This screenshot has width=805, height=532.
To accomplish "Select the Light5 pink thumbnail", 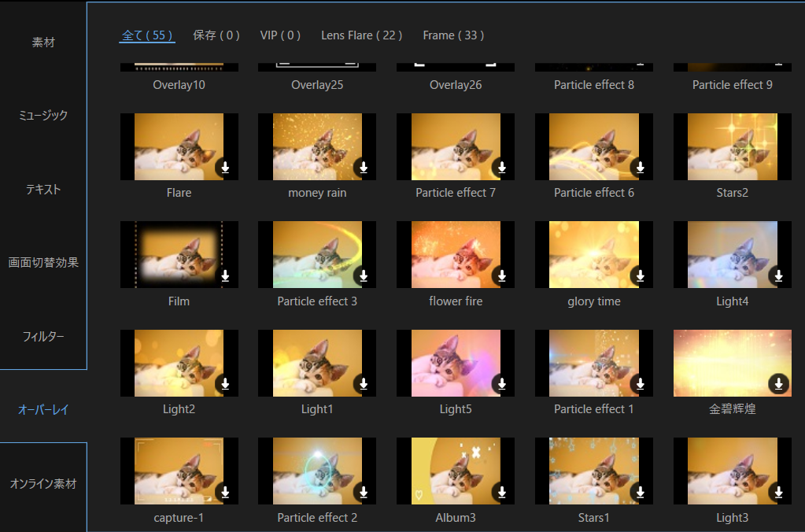I will 456,363.
